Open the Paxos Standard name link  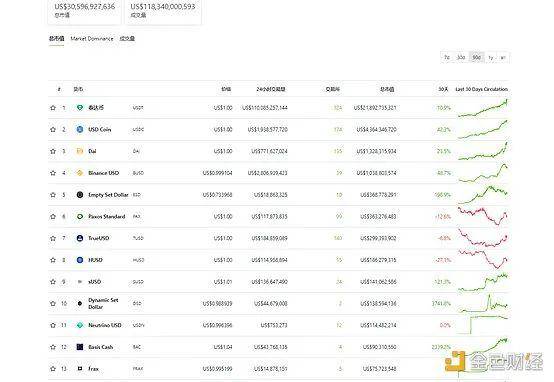pyautogui.click(x=107, y=216)
